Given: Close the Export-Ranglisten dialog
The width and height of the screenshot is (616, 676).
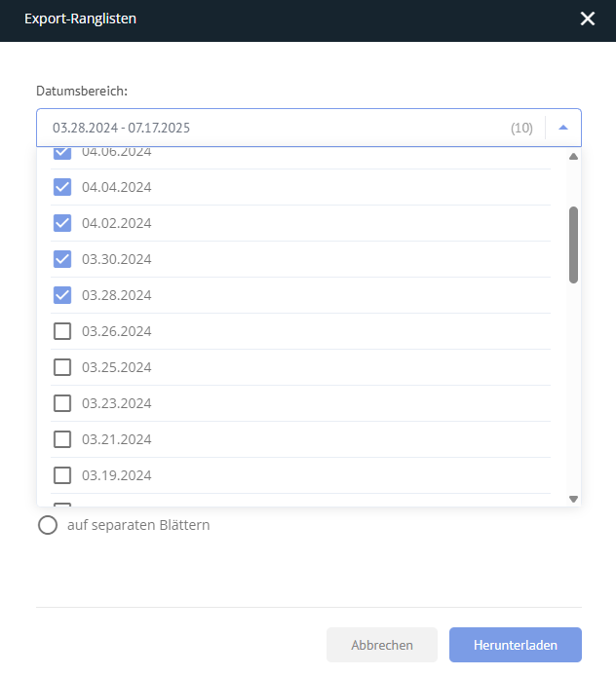Looking at the screenshot, I should 588,19.
